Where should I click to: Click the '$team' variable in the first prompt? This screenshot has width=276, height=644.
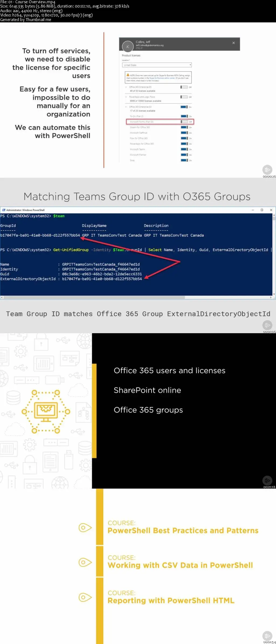tap(59, 216)
